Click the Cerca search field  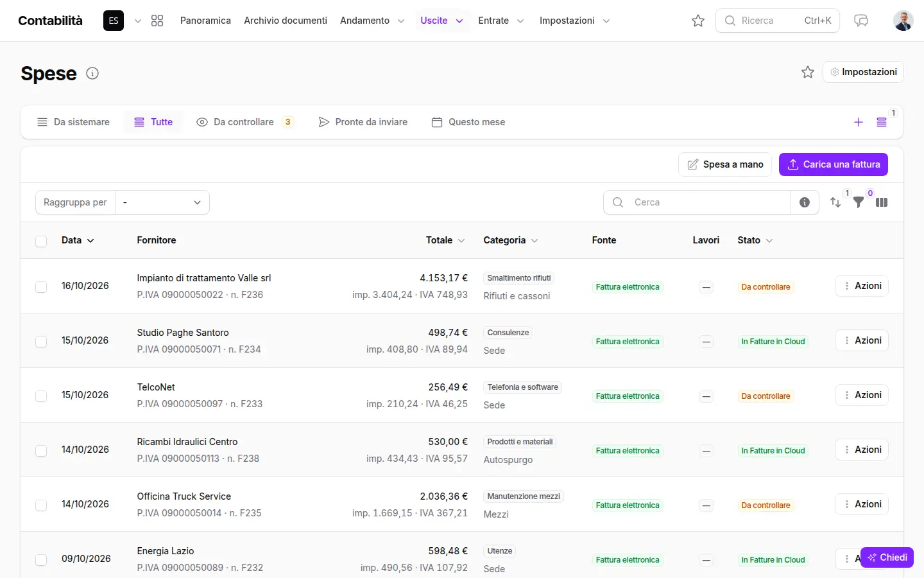tap(697, 202)
